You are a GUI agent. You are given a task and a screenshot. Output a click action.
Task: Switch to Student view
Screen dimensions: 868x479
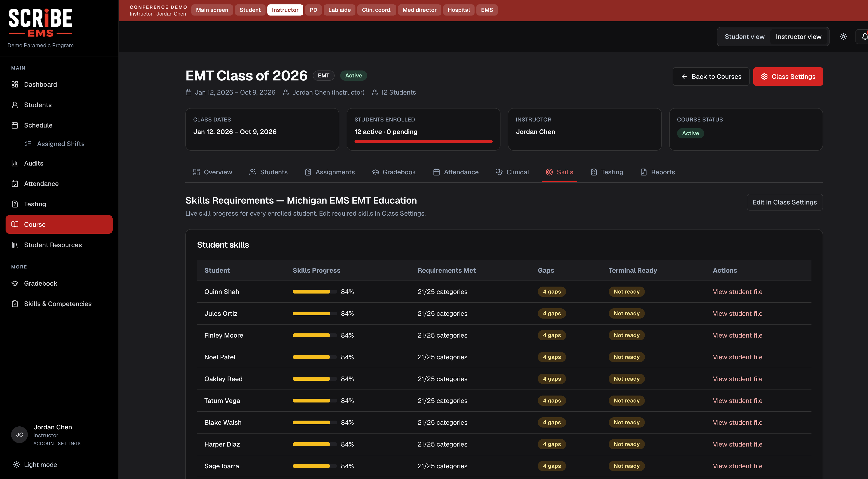745,37
